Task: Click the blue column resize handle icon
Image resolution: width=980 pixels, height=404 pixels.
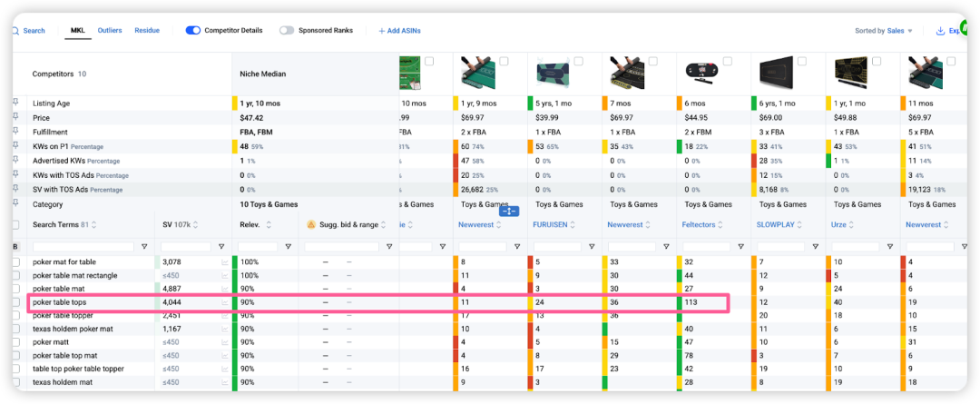Action: 508,212
